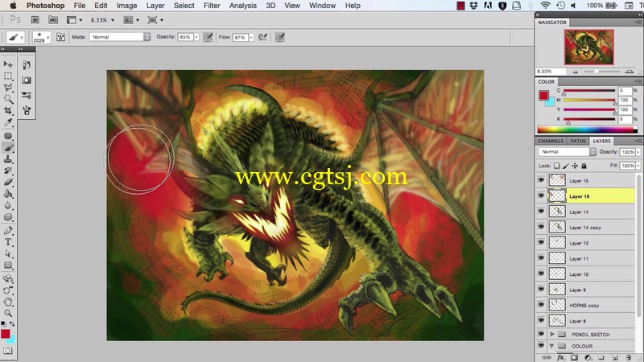The height and width of the screenshot is (362, 644).
Task: Open the Brush Preset picker
Action: tap(42, 37)
